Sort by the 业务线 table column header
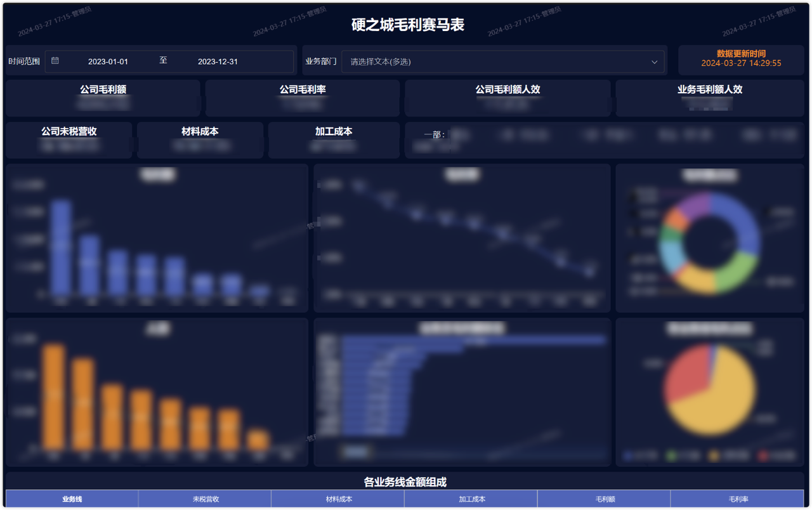Screen dimensions: 812x510 click(72, 499)
